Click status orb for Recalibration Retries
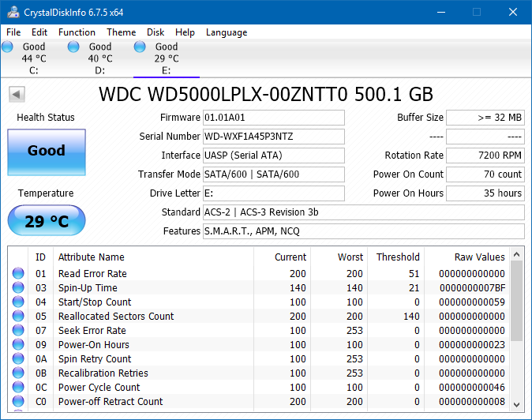This screenshot has width=532, height=420. click(18, 373)
